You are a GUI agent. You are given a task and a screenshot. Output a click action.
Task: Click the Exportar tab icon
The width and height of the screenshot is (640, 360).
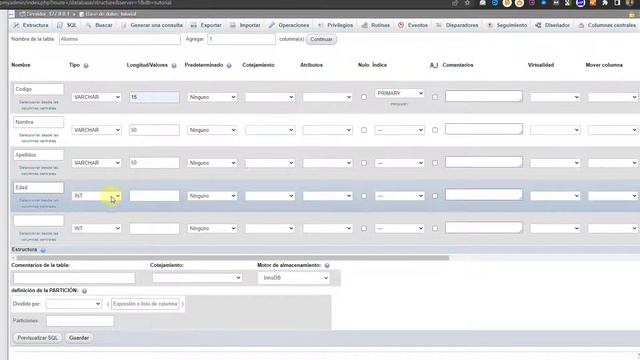[193, 25]
